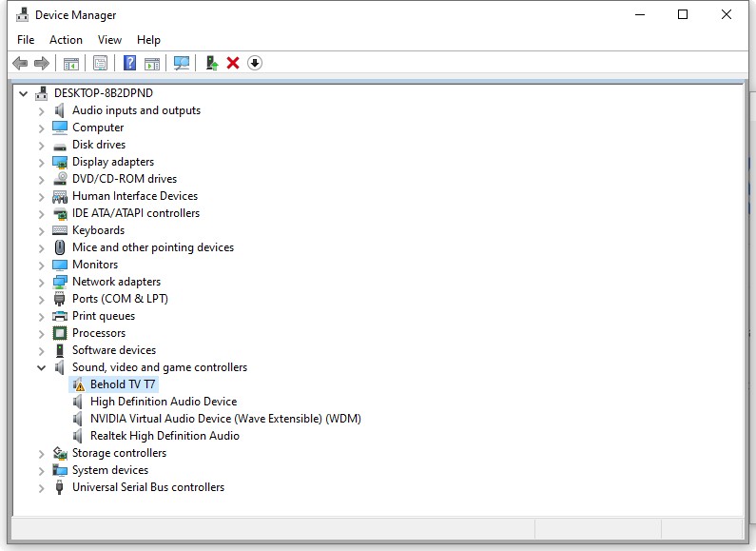Screen dimensions: 756x551
Task: Select NVIDIA Virtual Audio Device entry
Action: pos(224,419)
